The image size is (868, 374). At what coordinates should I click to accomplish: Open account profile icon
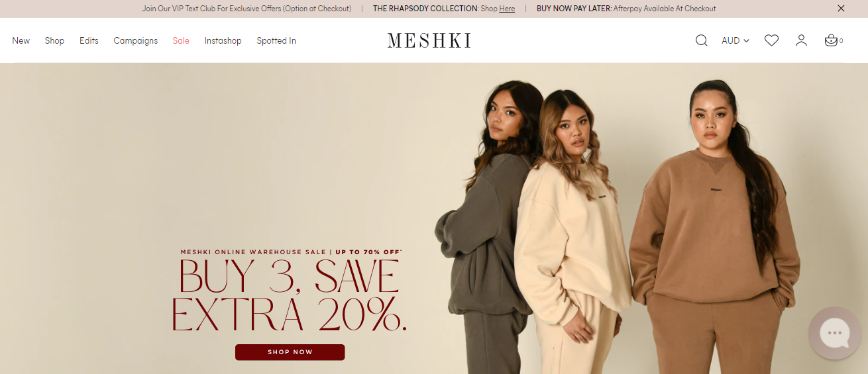click(801, 40)
